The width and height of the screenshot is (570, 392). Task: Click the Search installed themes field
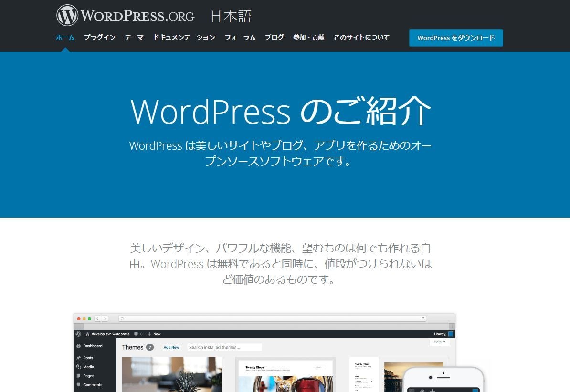point(225,347)
